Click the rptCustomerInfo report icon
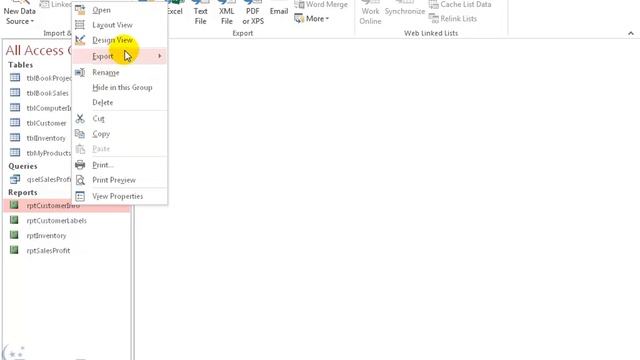The height and width of the screenshot is (360, 640). coord(14,205)
